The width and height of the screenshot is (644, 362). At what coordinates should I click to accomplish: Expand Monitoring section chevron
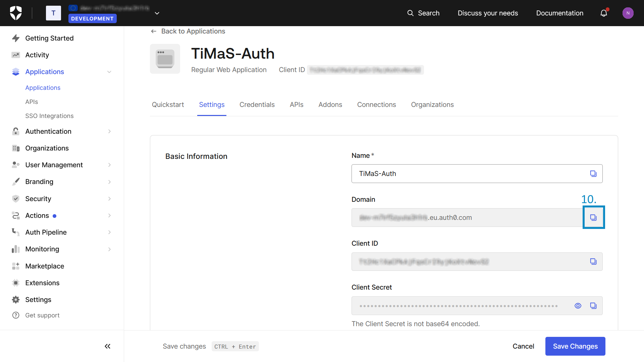tap(109, 249)
